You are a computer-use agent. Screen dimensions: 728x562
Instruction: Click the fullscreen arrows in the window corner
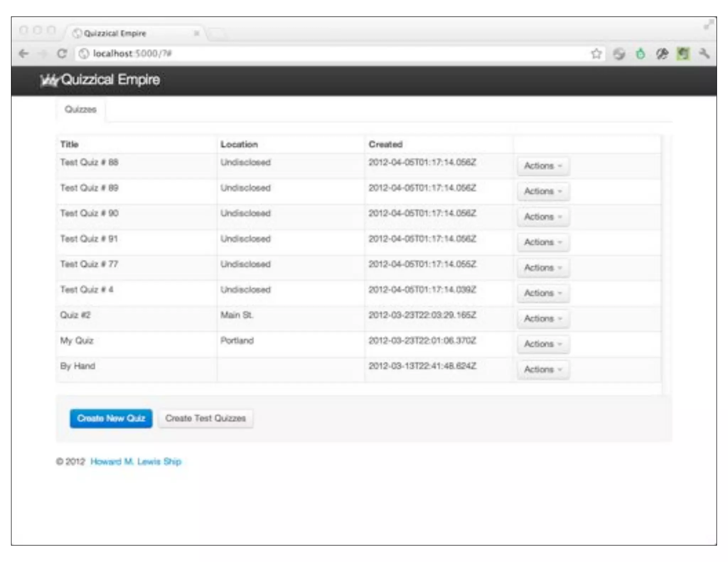708,25
